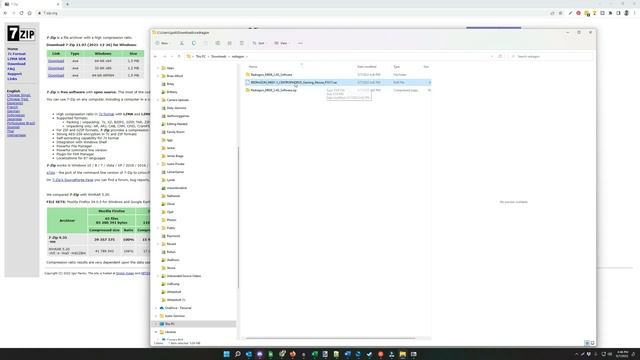Screen dimensions: 640x360
Task: Switch to details view icon at Explorer's bottom-right
Action: pyautogui.click(x=587, y=343)
